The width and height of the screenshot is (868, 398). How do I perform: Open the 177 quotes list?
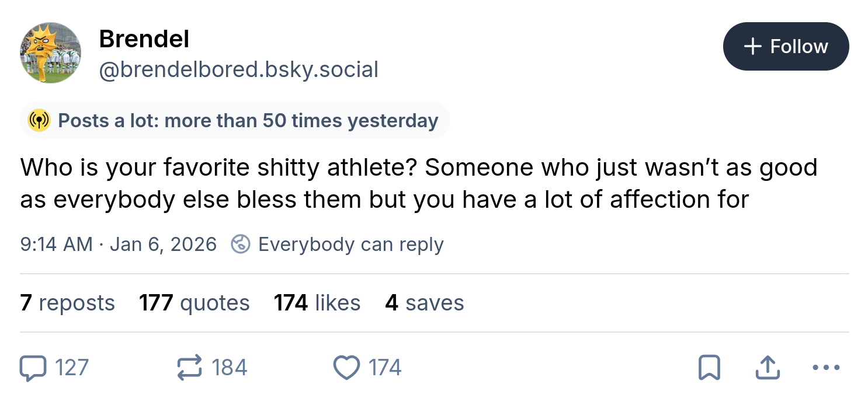click(194, 303)
